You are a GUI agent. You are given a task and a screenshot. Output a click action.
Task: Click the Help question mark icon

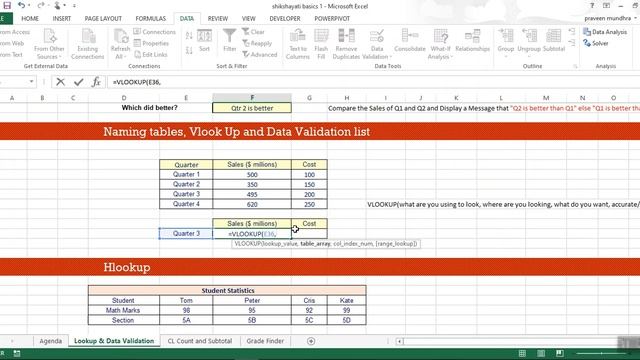click(592, 6)
